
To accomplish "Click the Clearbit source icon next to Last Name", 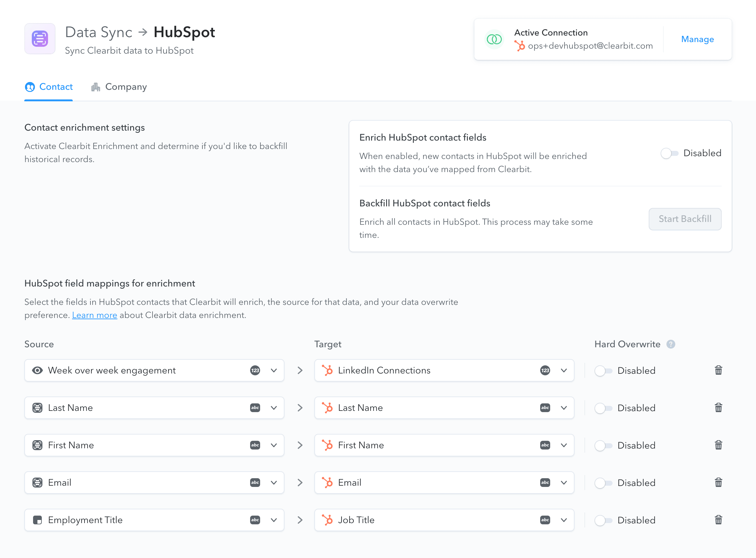I will [x=37, y=408].
